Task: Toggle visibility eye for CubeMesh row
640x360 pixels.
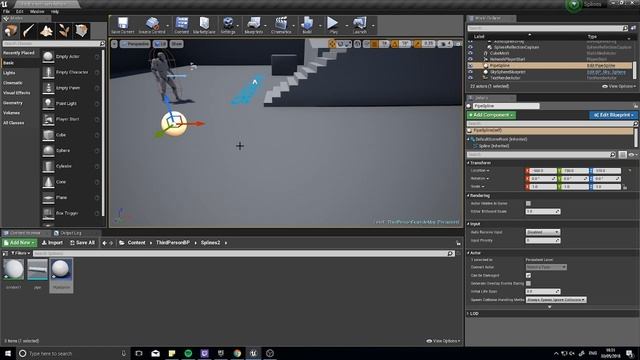Action: pyautogui.click(x=470, y=53)
